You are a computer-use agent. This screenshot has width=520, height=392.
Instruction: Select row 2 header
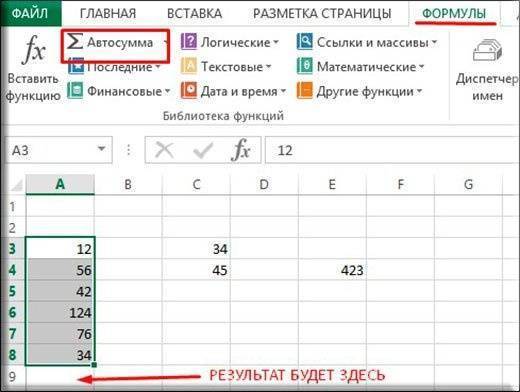point(13,227)
